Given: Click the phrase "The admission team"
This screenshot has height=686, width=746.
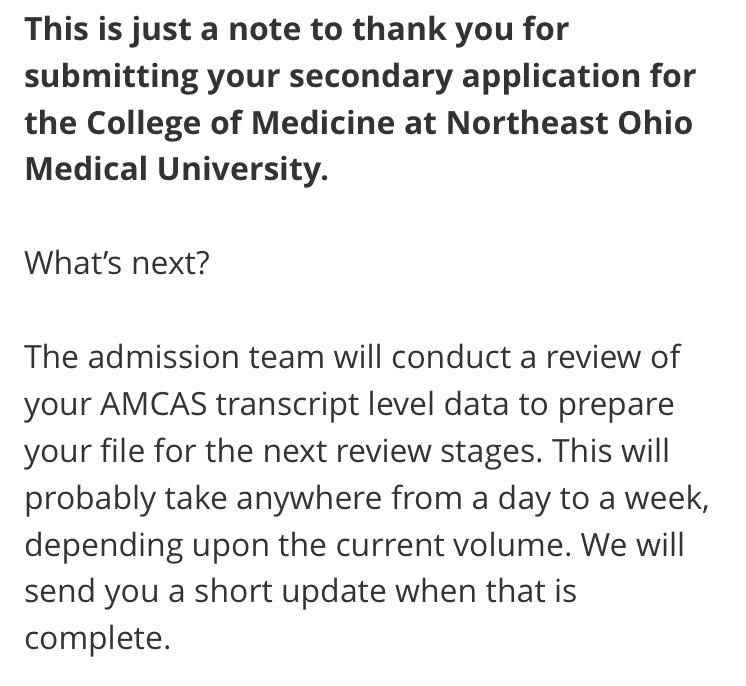Looking at the screenshot, I should (x=174, y=357).
